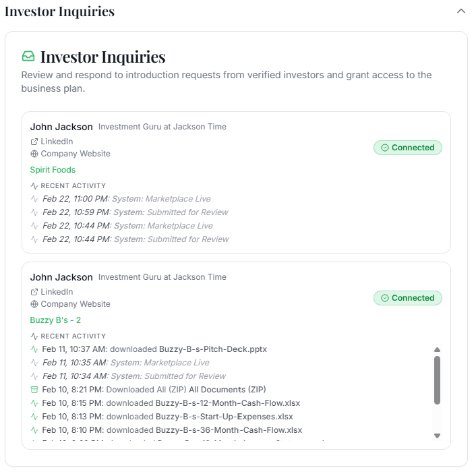Open the Spirit Foods plan link
This screenshot has width=476, height=476.
coord(53,170)
